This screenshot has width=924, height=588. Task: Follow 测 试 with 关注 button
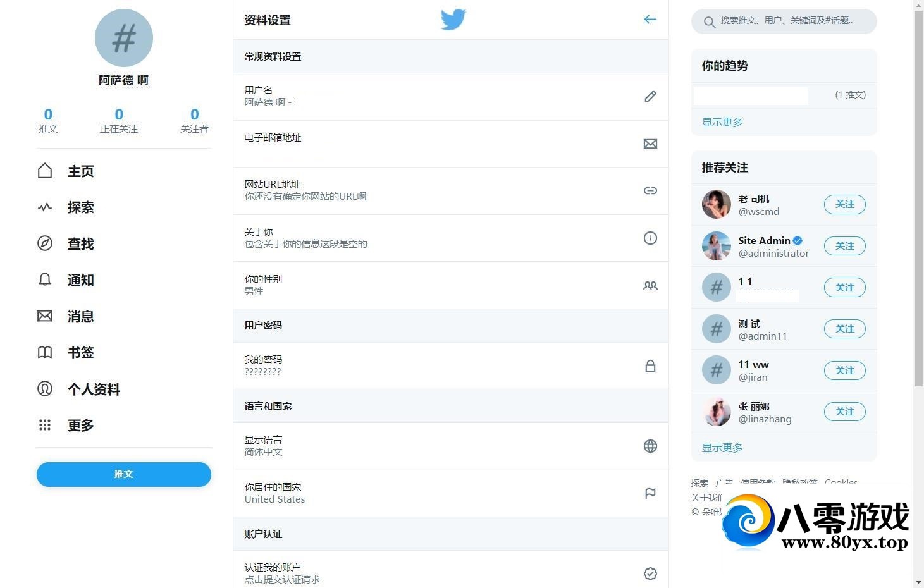[845, 329]
